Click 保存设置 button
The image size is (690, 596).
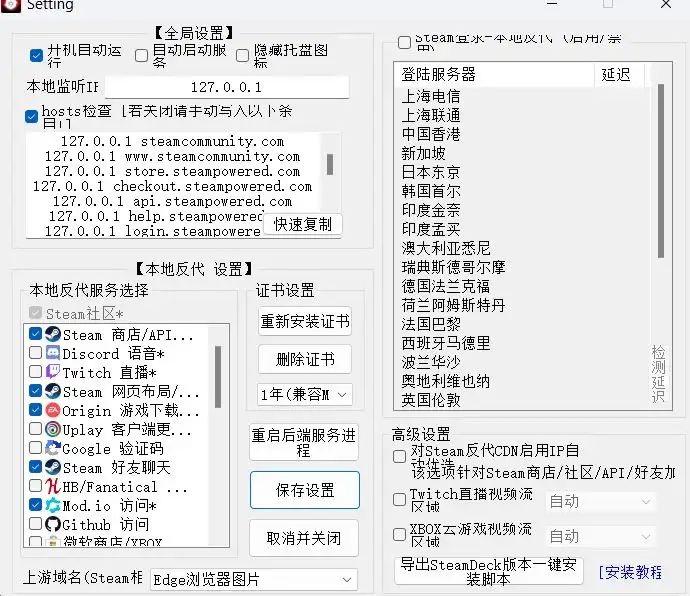pyautogui.click(x=305, y=490)
